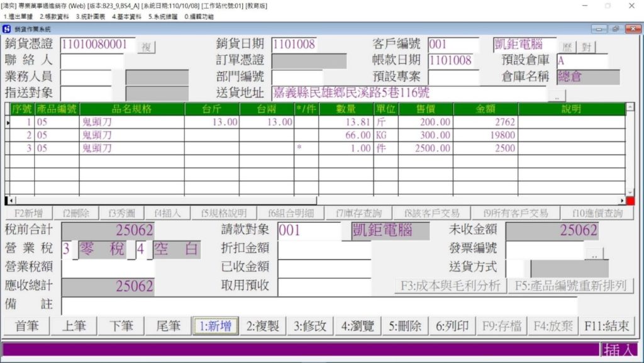This screenshot has height=363, width=644.
Task: Click the 插入 status indicator
Action: [x=619, y=350]
